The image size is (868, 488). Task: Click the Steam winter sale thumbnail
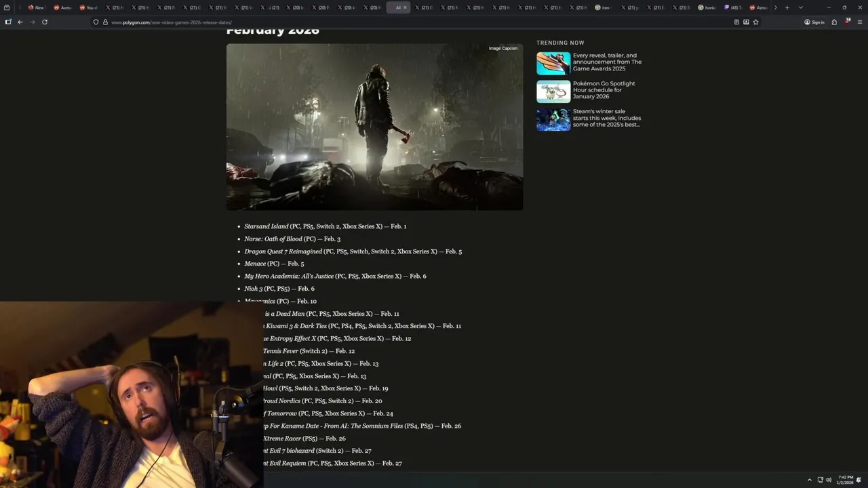tap(553, 119)
